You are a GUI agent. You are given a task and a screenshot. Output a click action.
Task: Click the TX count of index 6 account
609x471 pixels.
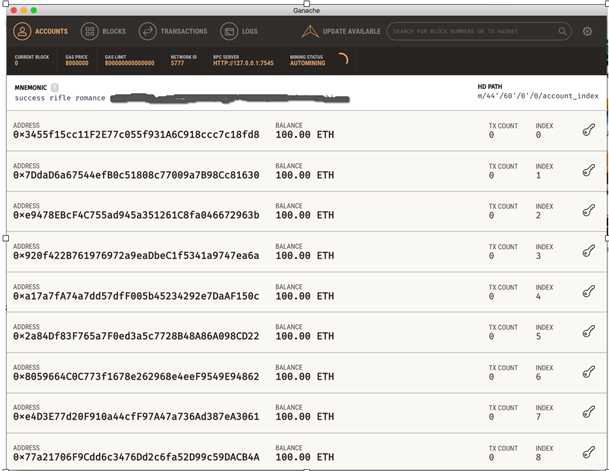[491, 377]
